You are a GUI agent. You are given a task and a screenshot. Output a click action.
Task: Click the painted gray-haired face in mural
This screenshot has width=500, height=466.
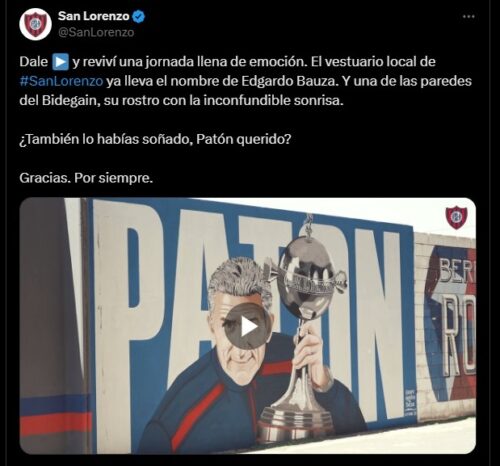[238, 317]
